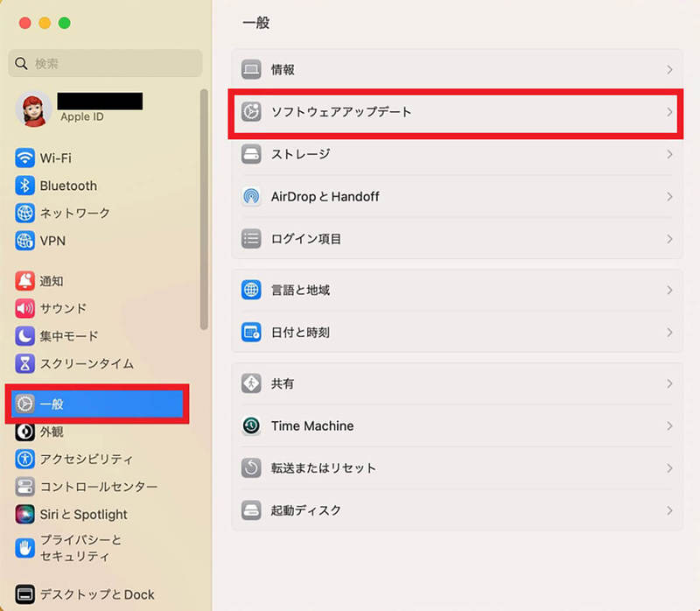Open Time Machine via its chevron
This screenshot has height=611, width=700.
[x=669, y=425]
